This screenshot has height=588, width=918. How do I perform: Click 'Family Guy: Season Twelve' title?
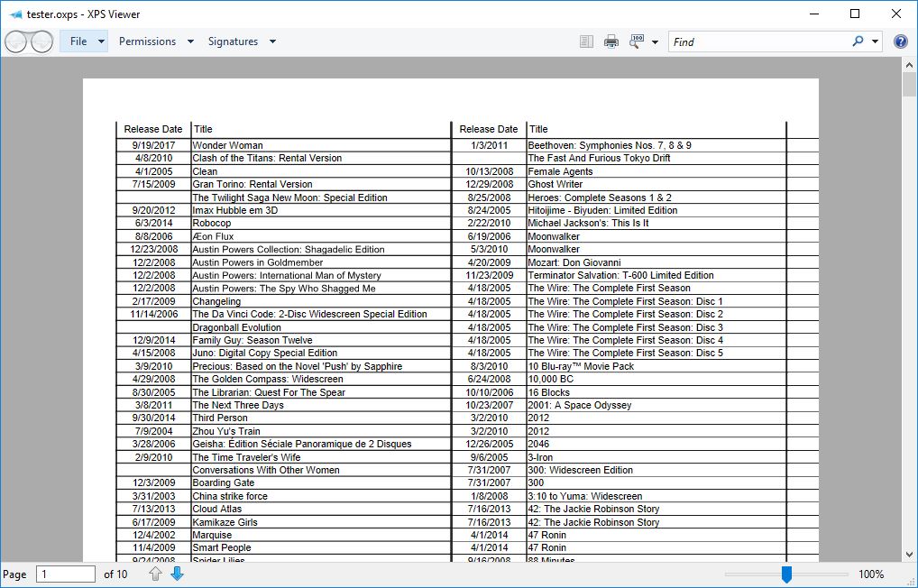pos(252,340)
